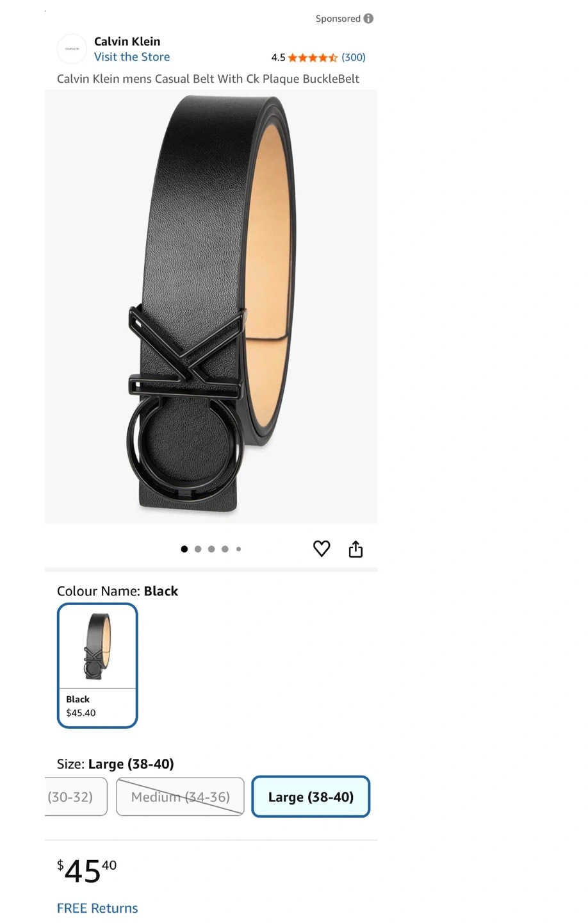Open the share icon
Image resolution: width=588 pixels, height=923 pixels.
point(355,549)
